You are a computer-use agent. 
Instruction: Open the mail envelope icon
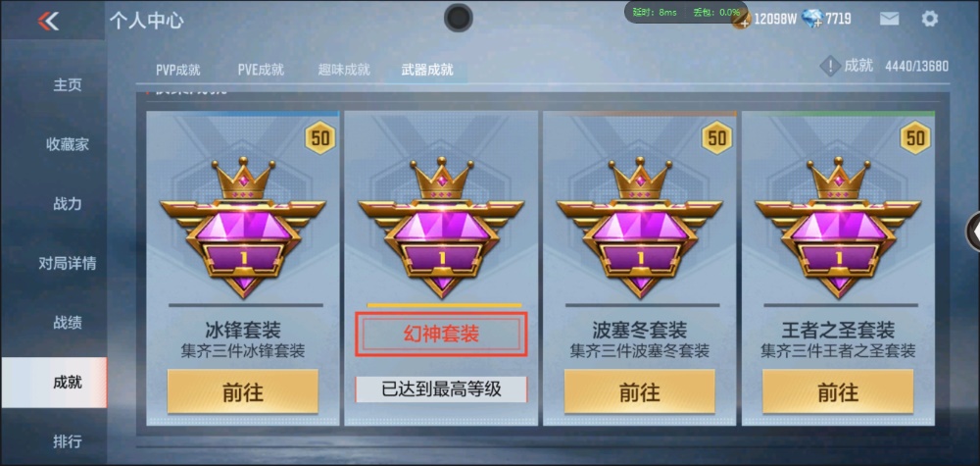click(890, 19)
